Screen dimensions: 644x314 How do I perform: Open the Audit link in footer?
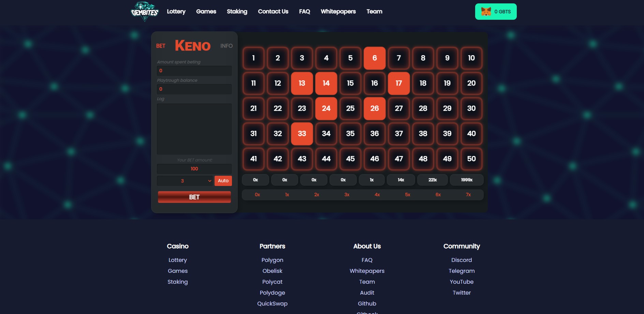click(x=367, y=293)
